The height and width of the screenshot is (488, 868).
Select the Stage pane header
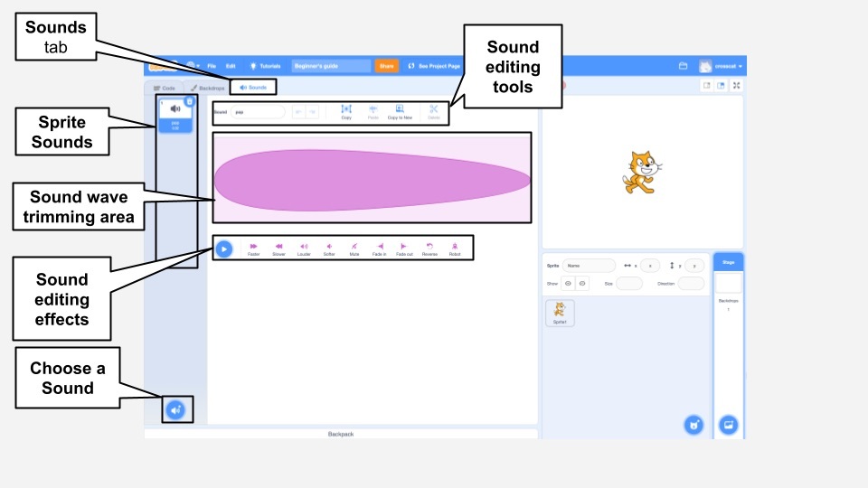(x=729, y=262)
